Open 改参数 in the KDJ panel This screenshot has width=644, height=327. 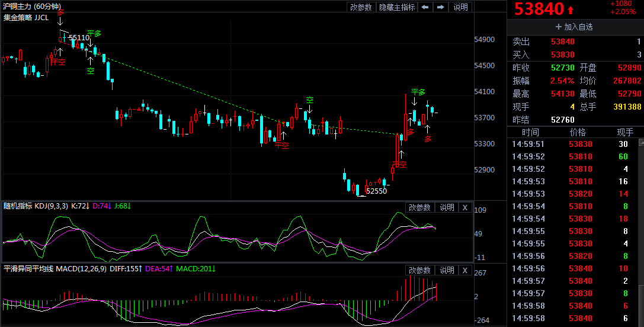[419, 207]
